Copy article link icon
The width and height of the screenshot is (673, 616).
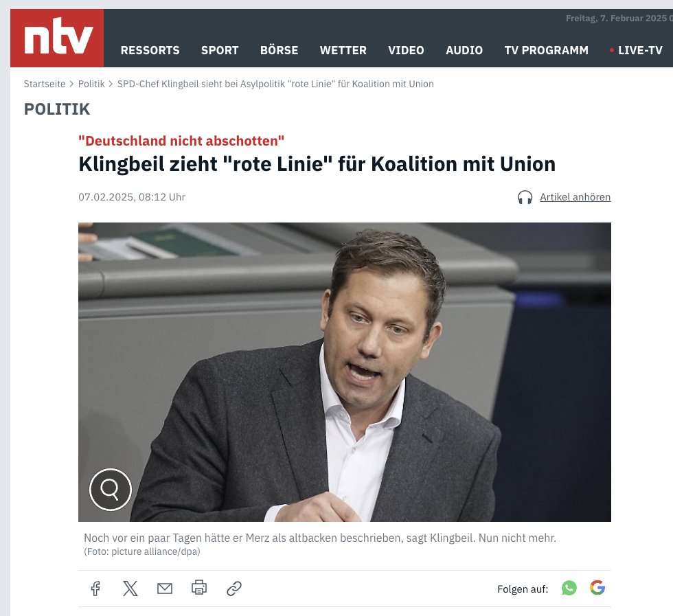coord(234,589)
